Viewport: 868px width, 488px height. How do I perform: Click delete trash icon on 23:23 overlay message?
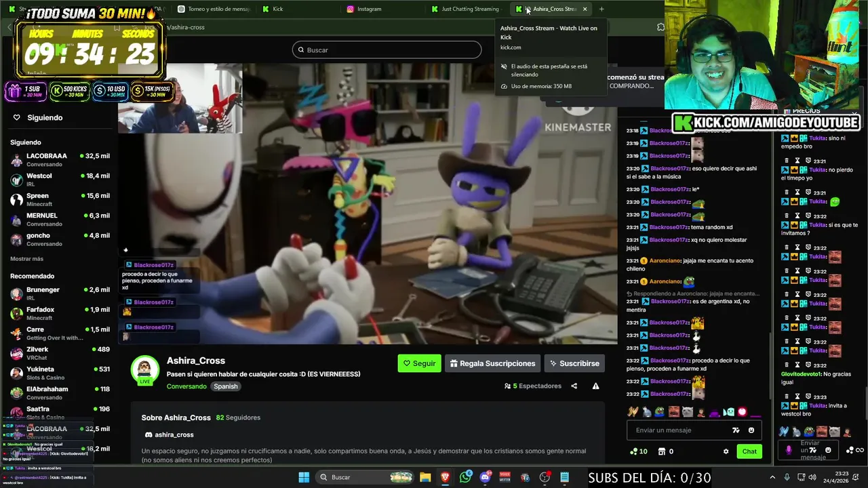click(787, 396)
